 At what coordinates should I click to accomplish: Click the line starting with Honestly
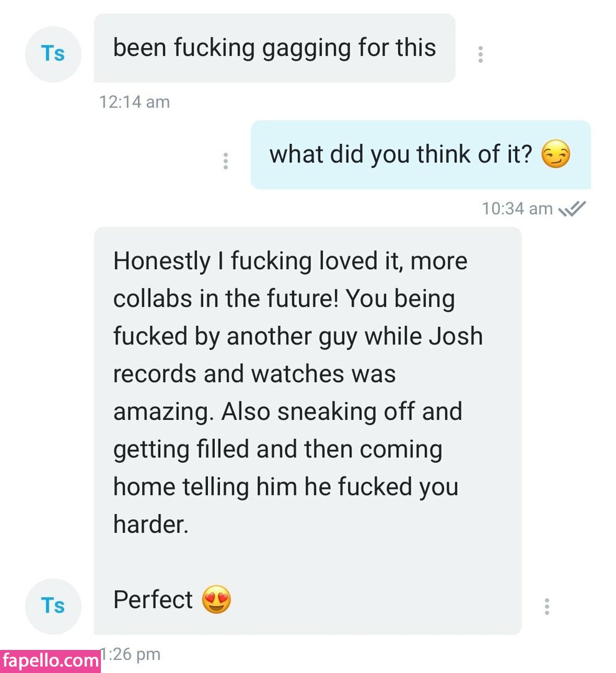click(x=290, y=261)
